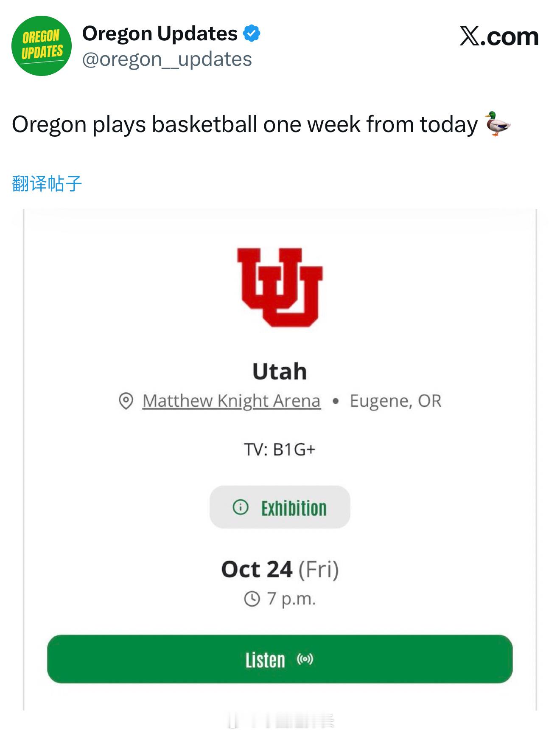The width and height of the screenshot is (560, 734).
Task: Open the Oregon Updates display name
Action: pos(160,34)
